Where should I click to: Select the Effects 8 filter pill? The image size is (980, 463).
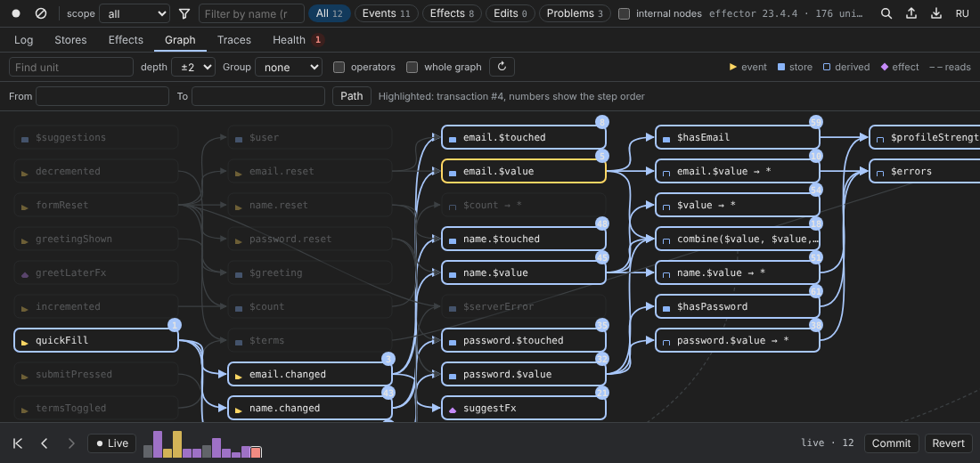452,13
